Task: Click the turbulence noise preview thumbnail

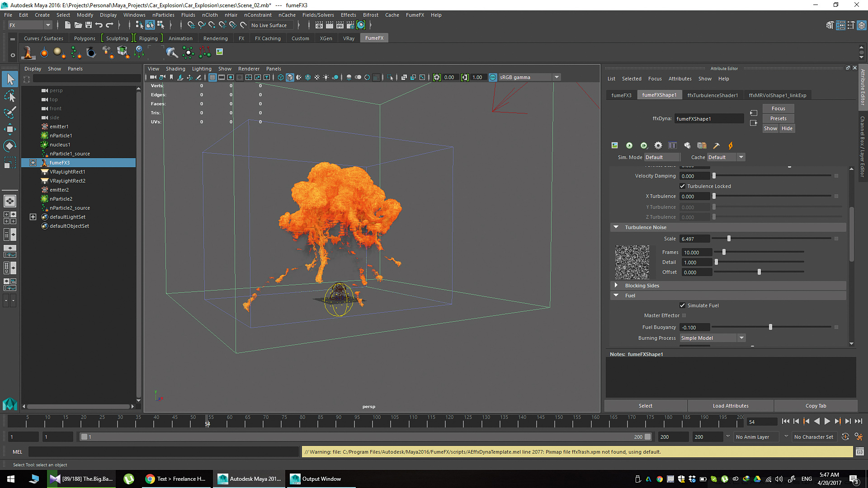Action: click(x=632, y=262)
